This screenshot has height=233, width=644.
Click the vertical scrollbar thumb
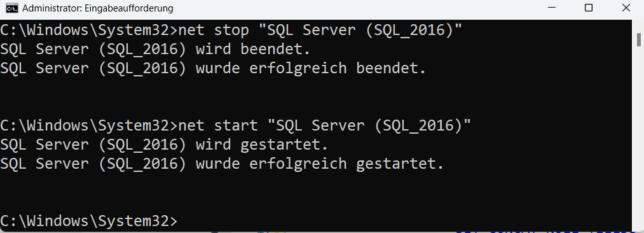click(639, 40)
